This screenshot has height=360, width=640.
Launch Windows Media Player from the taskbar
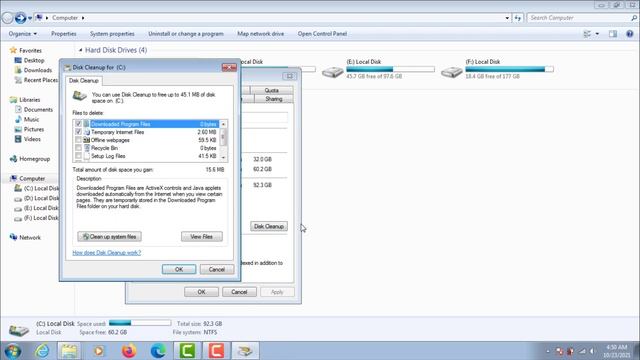tap(99, 351)
